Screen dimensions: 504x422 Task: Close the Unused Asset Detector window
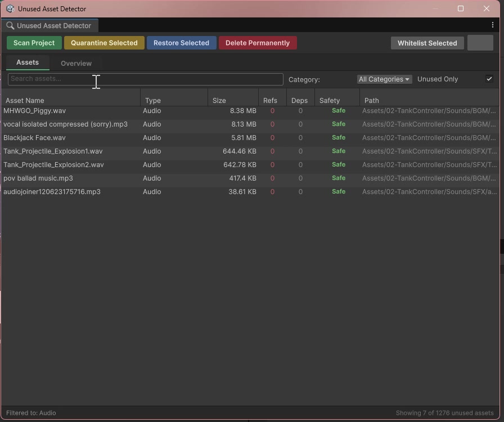(x=487, y=8)
